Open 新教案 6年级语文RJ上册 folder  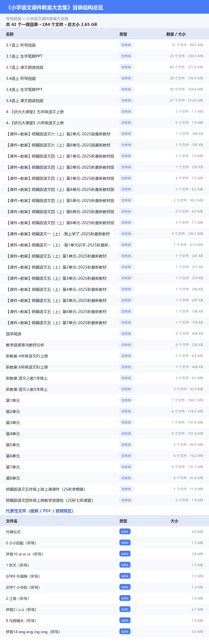(x=104, y=367)
